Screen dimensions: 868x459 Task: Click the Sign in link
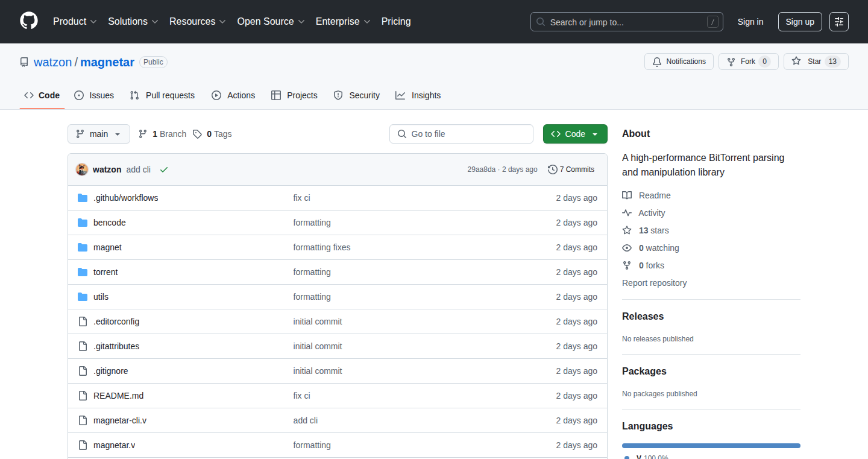(750, 22)
